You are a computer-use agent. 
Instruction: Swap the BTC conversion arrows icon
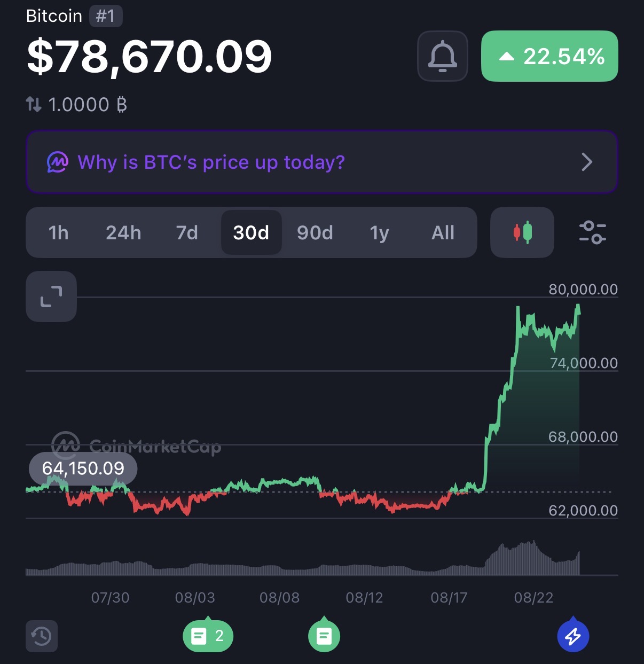coord(34,104)
